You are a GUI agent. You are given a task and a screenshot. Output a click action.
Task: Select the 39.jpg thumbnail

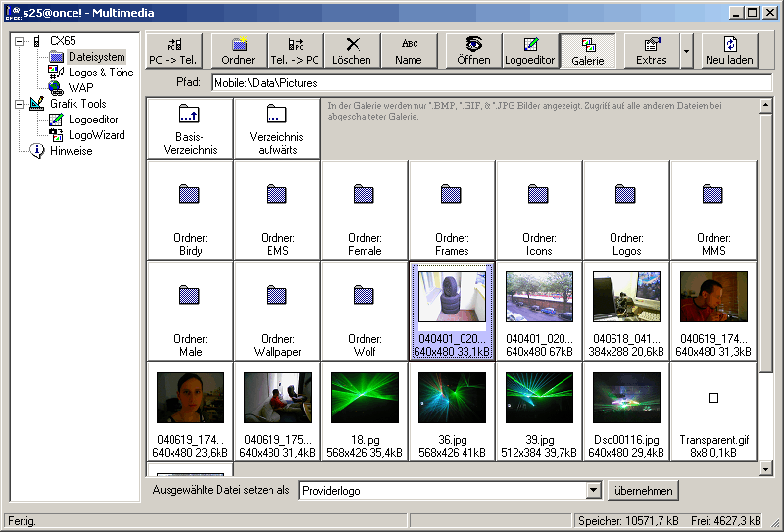point(539,411)
